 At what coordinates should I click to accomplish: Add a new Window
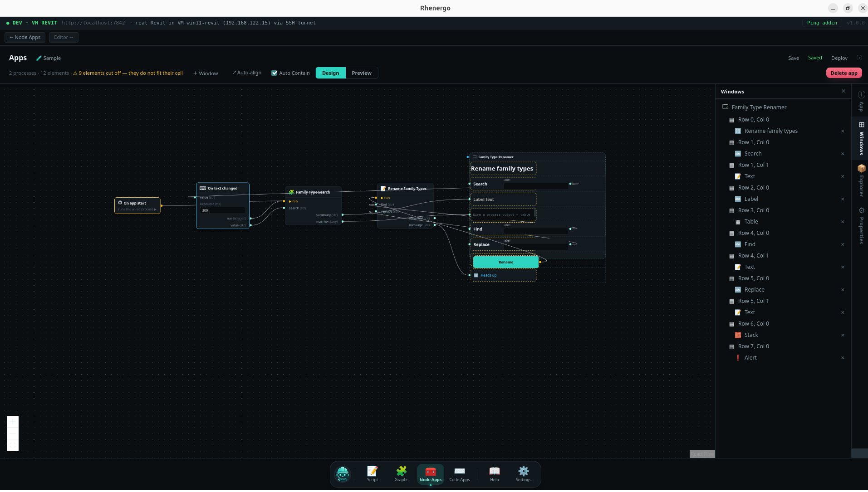(206, 73)
